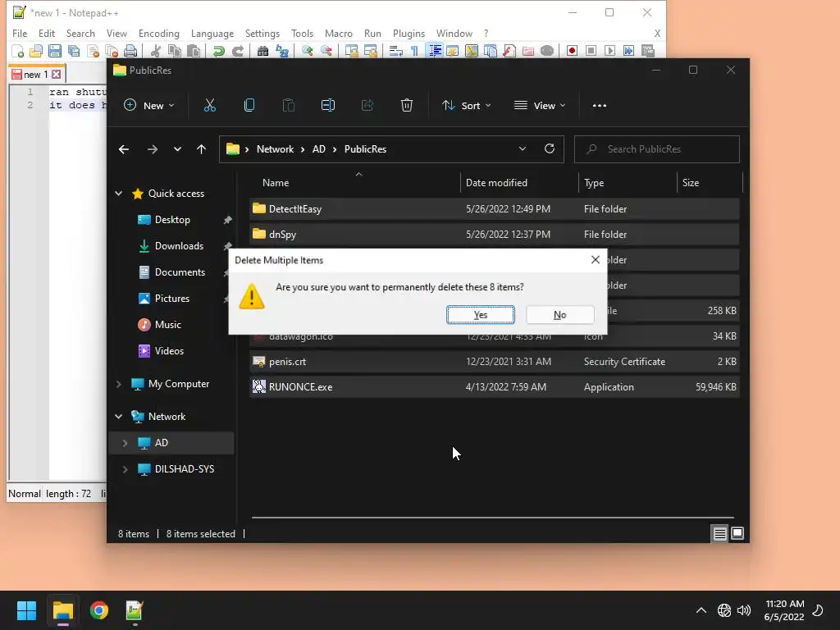Viewport: 840px width, 630px height.
Task: Open the File menu in Notepad++
Action: 20,33
